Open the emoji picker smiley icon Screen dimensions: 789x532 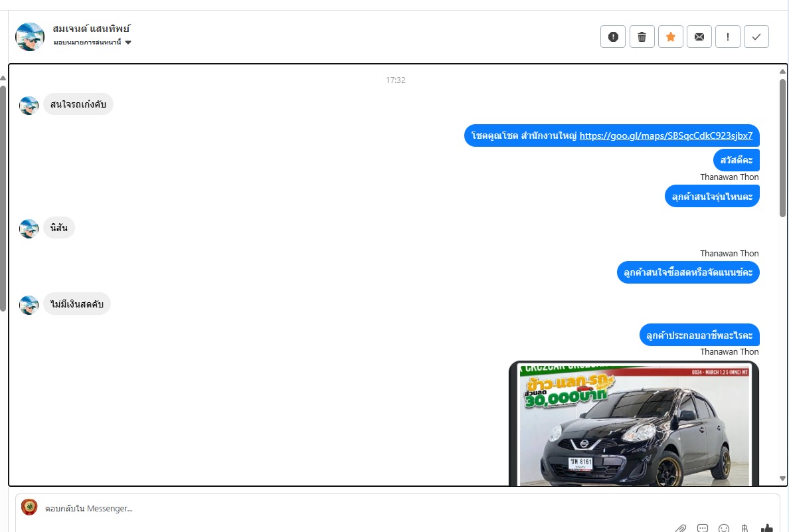724,528
